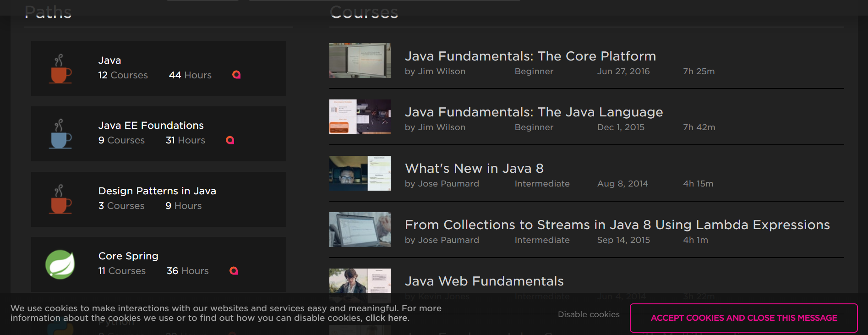The image size is (868, 335).
Task: Open the Java Web Fundamentals thumbnail
Action: click(x=360, y=280)
